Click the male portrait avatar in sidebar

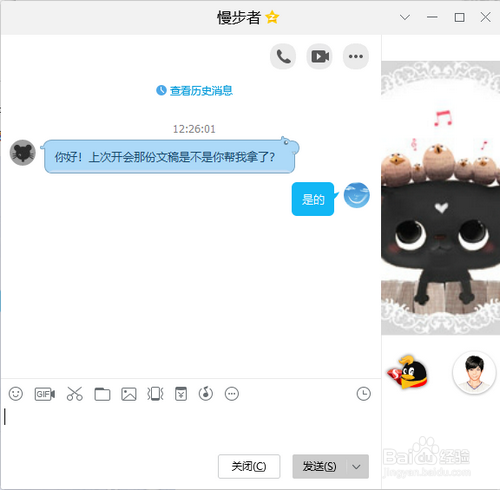(474, 372)
